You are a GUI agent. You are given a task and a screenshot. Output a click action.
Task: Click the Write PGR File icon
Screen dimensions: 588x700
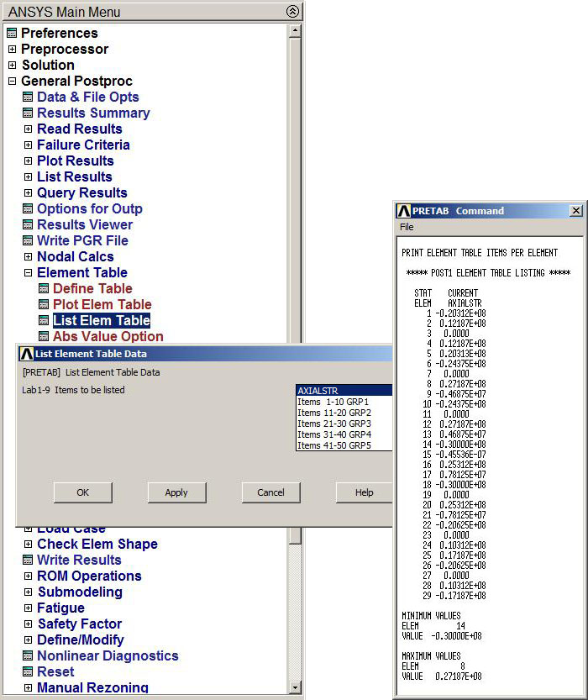click(x=28, y=240)
